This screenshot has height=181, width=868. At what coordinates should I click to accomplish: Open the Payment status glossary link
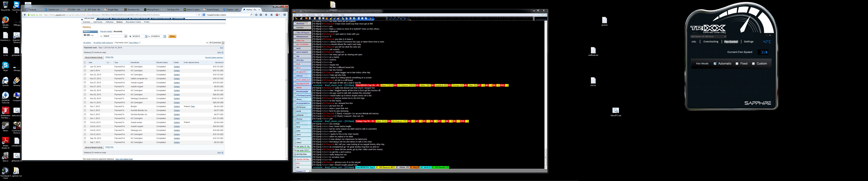tap(214, 58)
